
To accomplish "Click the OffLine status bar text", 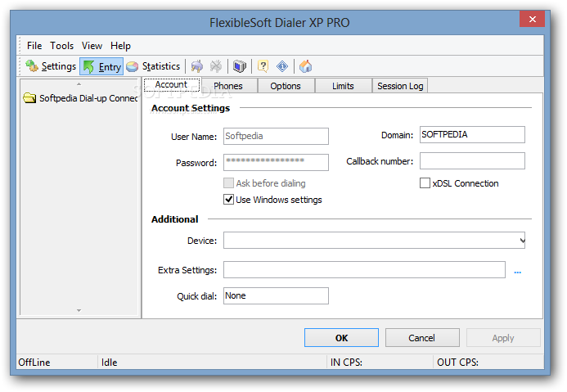I will 34,363.
